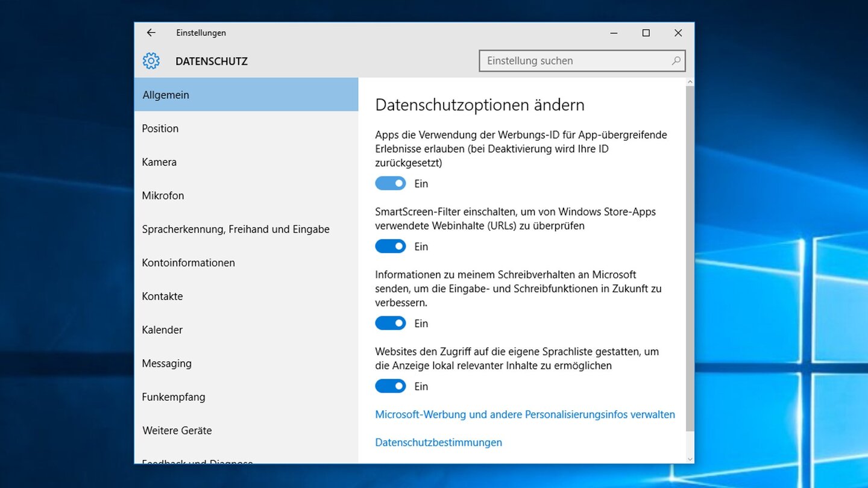The height and width of the screenshot is (488, 868).
Task: Click the Datenschutz gear icon
Action: click(x=151, y=61)
